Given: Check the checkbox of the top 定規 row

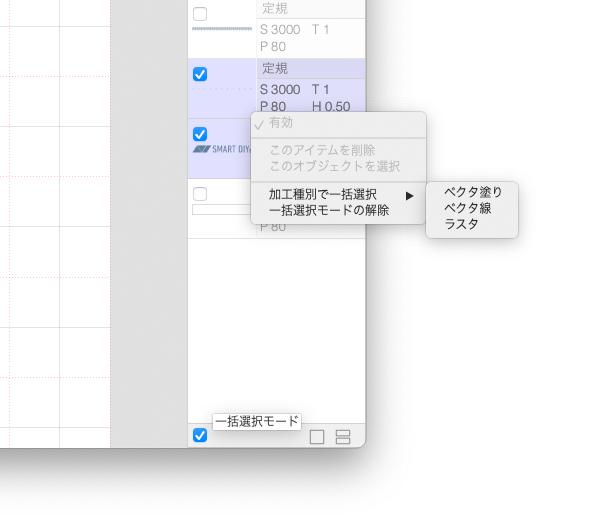Looking at the screenshot, I should [200, 14].
